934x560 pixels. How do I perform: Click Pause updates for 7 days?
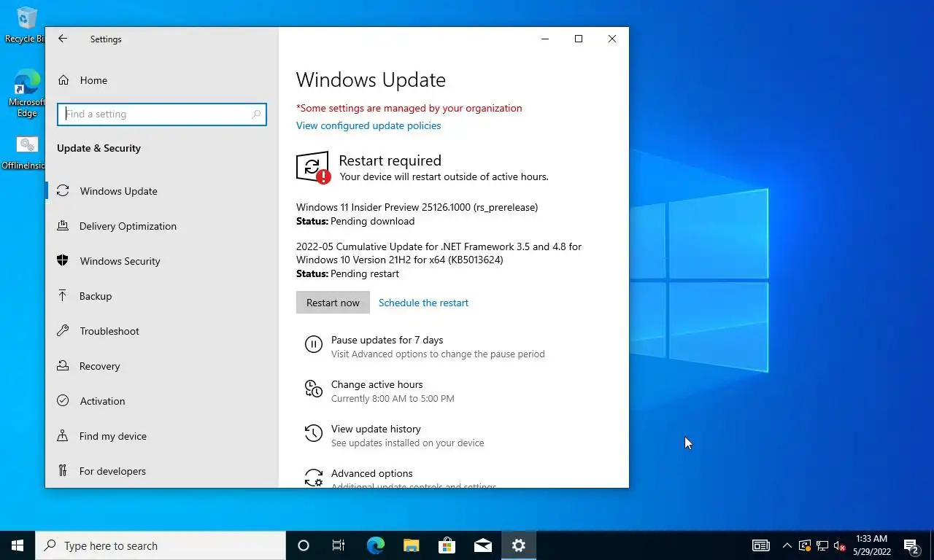coord(387,340)
